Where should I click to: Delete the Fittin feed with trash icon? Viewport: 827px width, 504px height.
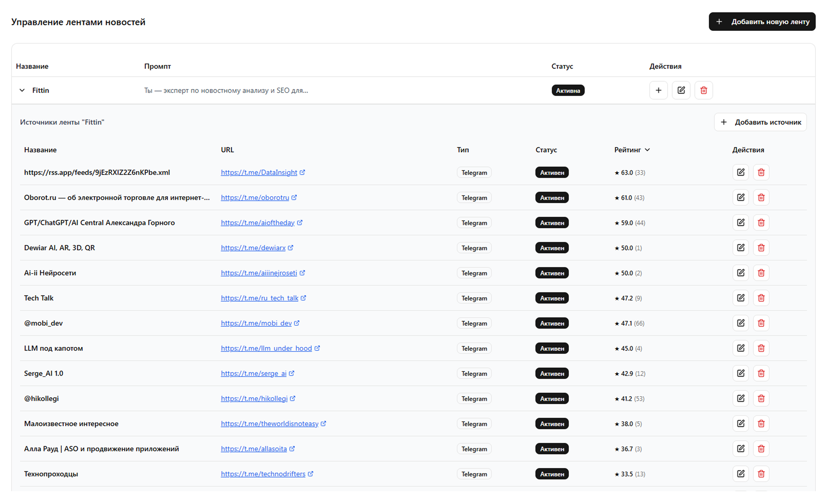click(704, 90)
